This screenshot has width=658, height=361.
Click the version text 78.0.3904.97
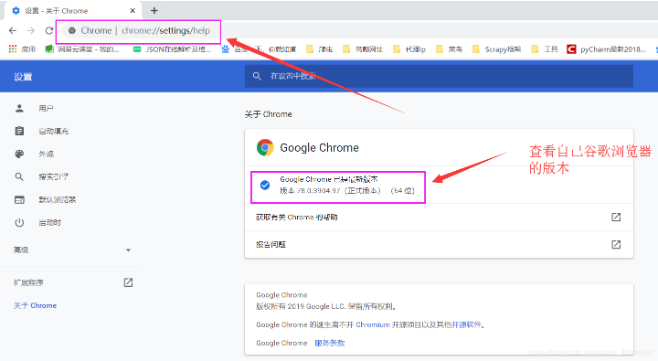coord(319,191)
